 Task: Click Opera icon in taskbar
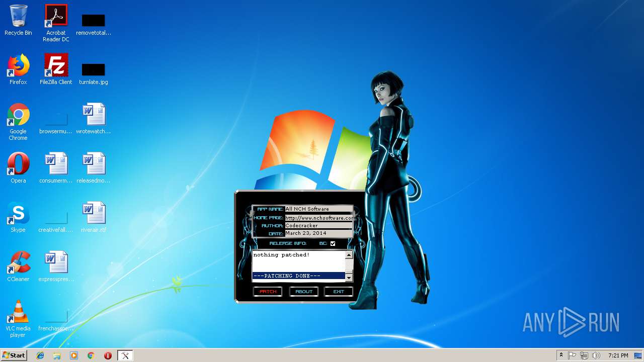pyautogui.click(x=108, y=355)
